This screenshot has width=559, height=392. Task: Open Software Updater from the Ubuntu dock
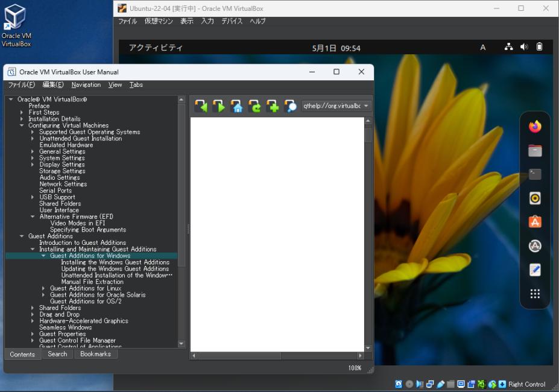click(x=535, y=246)
